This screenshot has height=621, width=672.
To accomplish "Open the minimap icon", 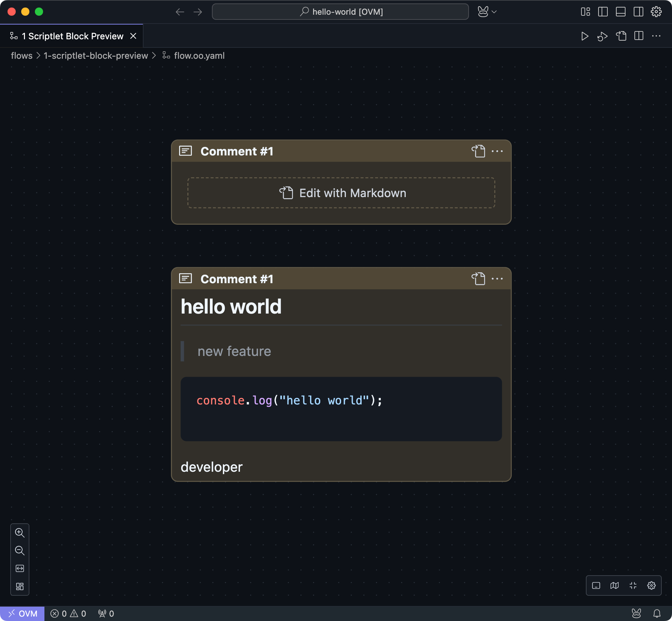I will (x=614, y=586).
